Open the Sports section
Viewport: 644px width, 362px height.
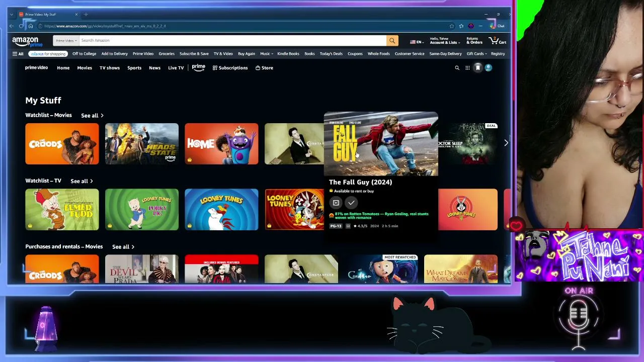tap(134, 68)
